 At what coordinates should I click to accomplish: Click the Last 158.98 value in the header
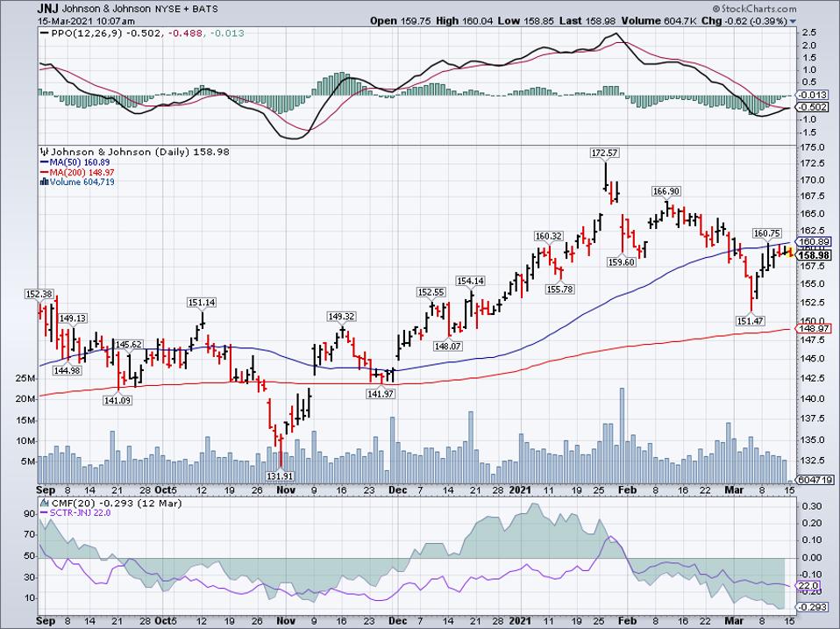[588, 21]
